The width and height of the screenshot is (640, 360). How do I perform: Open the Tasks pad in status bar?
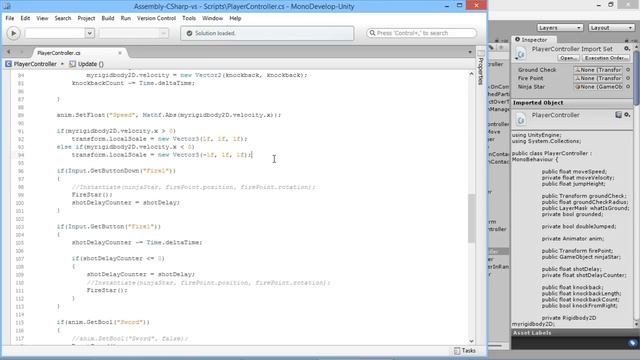pyautogui.click(x=465, y=351)
